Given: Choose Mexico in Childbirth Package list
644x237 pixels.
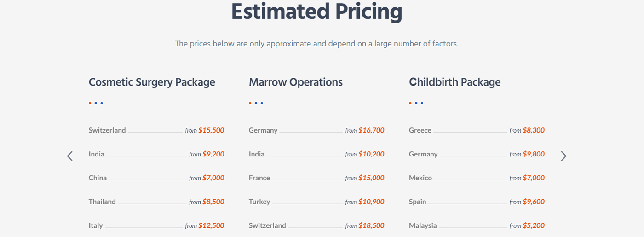Looking at the screenshot, I should pyautogui.click(x=420, y=178).
